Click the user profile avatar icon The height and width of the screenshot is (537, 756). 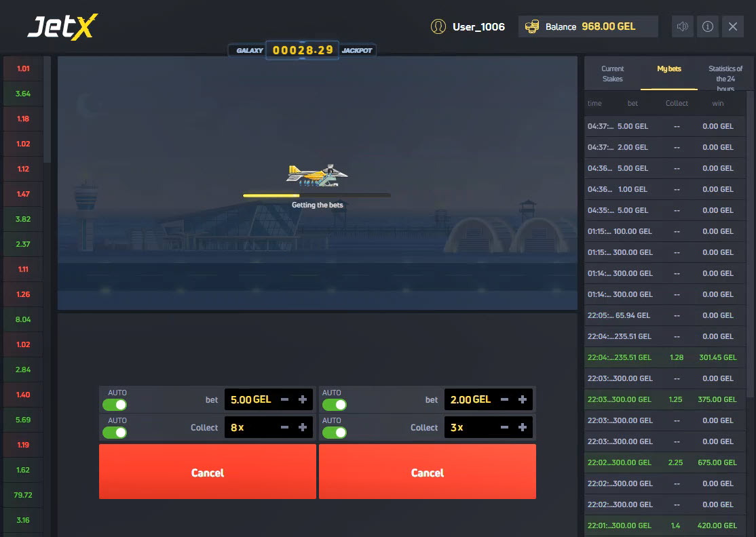point(438,26)
